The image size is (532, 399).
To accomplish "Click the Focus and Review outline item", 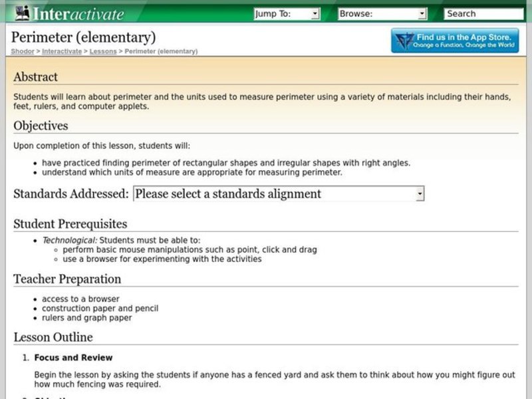I will point(75,357).
